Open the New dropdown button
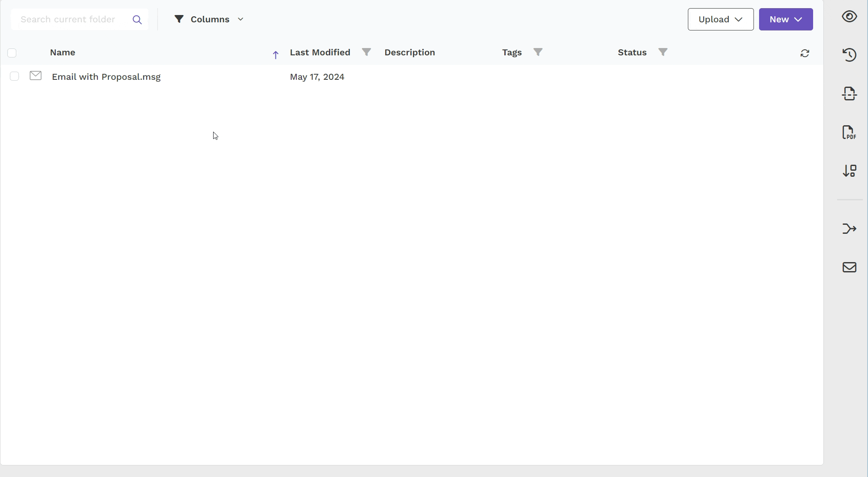Screen dimensions: 868x477 pos(785,19)
